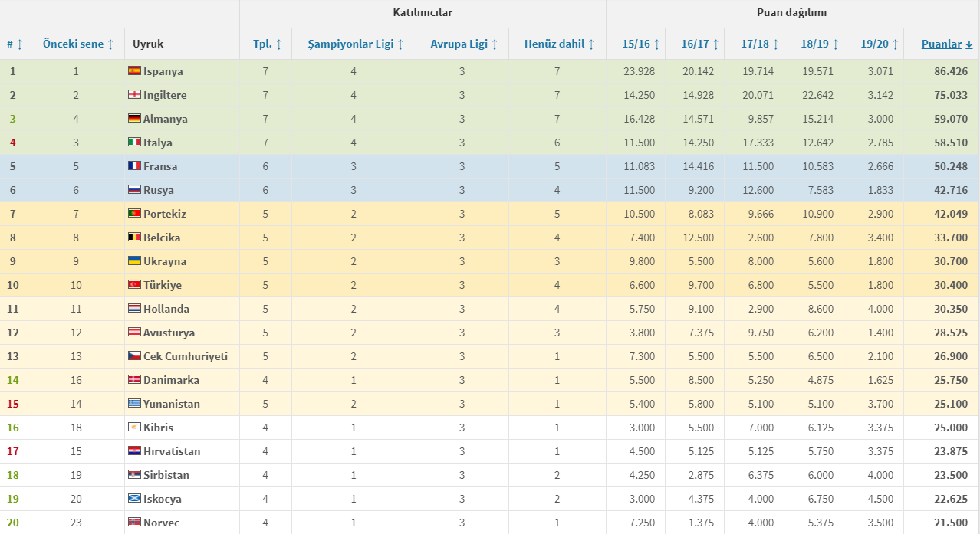The height and width of the screenshot is (534, 980).
Task: Click Spain's total 86.426
Action: click(951, 71)
